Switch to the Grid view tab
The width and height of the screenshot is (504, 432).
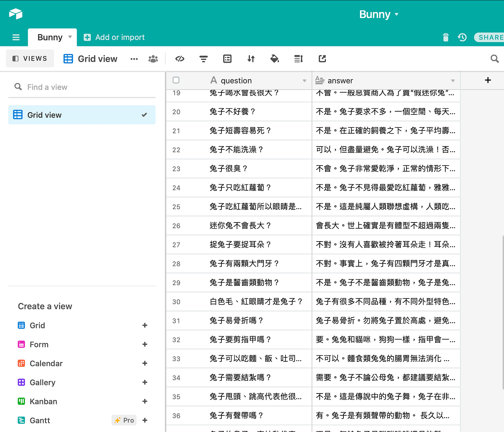tap(90, 58)
